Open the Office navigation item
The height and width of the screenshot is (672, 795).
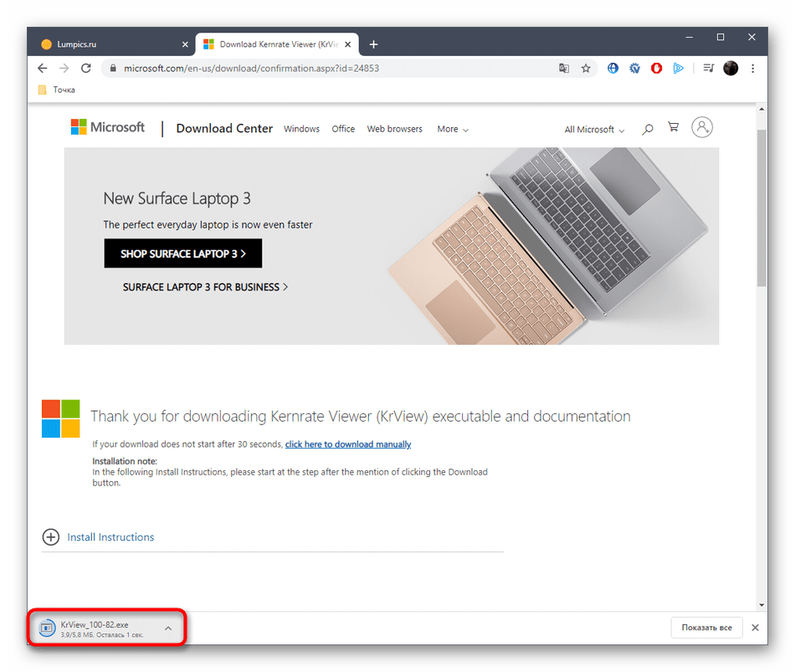(x=343, y=129)
